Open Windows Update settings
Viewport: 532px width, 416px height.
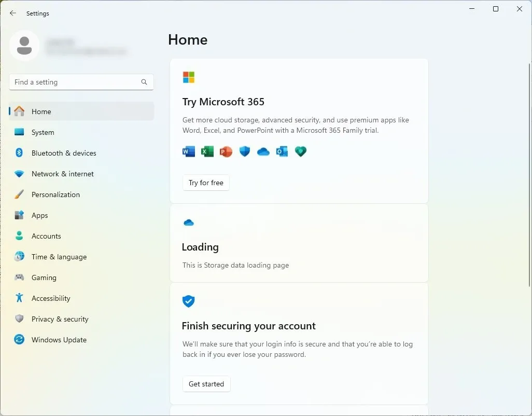point(59,340)
